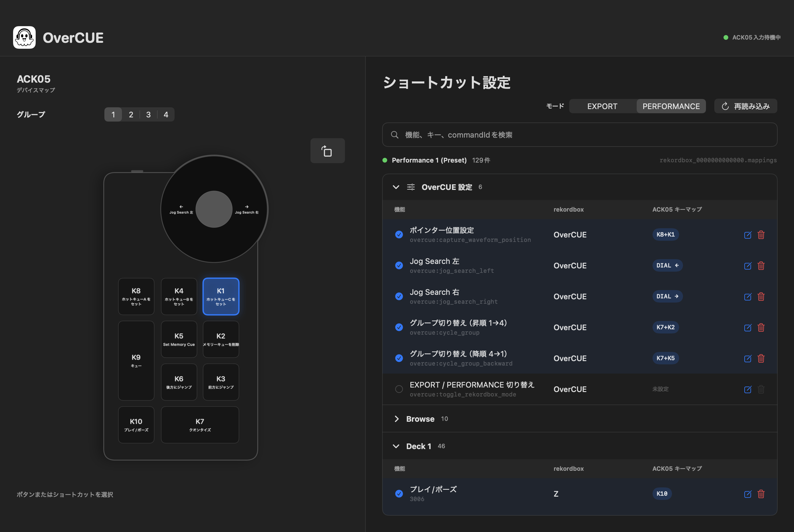
Task: Click the rekordbox_0000000000000.mappings filename
Action: pos(718,160)
